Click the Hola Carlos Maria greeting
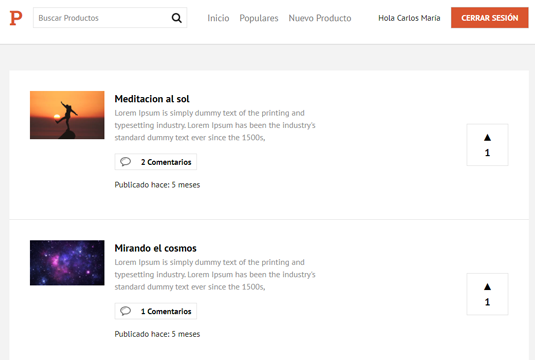The image size is (535, 360). pyautogui.click(x=409, y=18)
